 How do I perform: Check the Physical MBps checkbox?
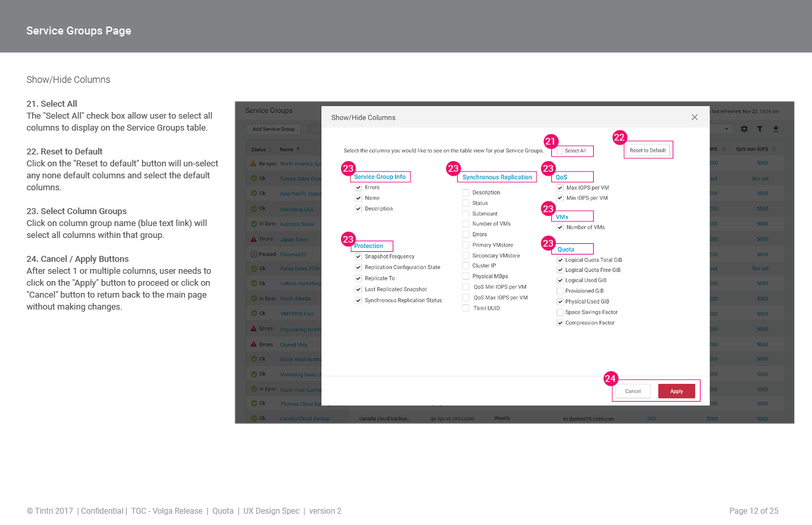[466, 276]
